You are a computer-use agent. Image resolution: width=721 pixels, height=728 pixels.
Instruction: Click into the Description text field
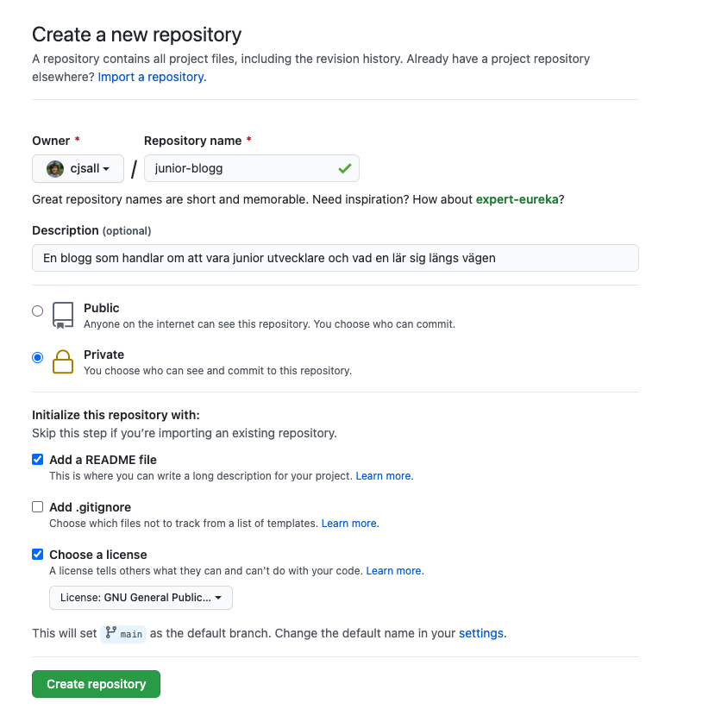[x=335, y=258]
